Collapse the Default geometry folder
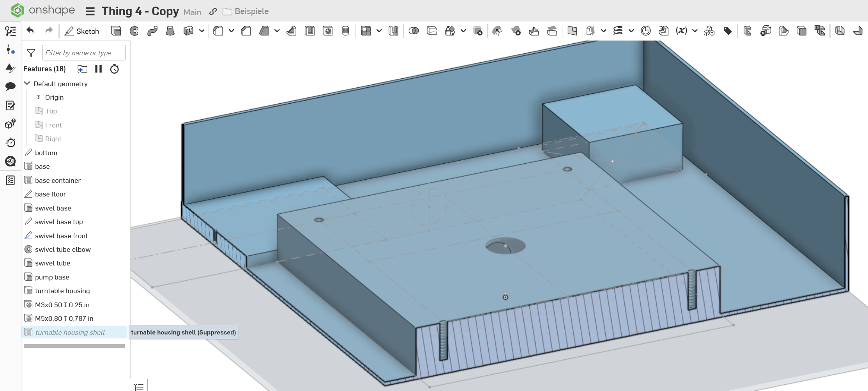The image size is (868, 391). coord(27,83)
